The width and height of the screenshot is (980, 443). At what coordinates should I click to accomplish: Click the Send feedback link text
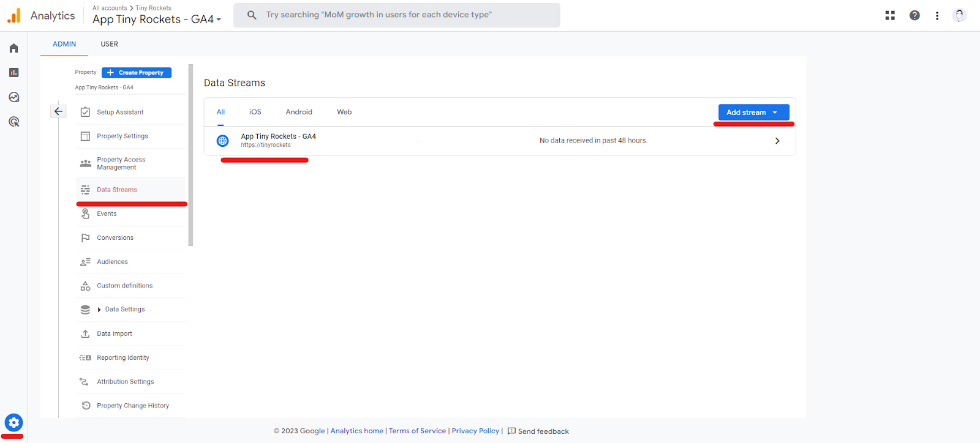point(543,431)
